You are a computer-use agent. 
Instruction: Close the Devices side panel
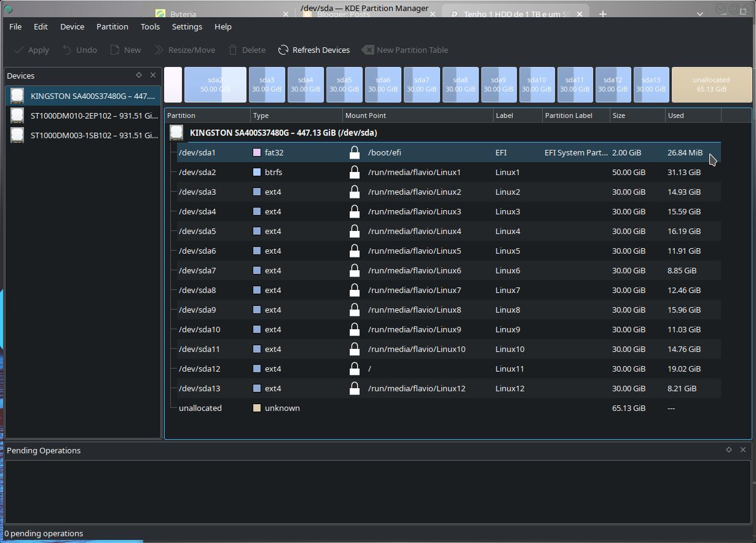click(x=153, y=75)
